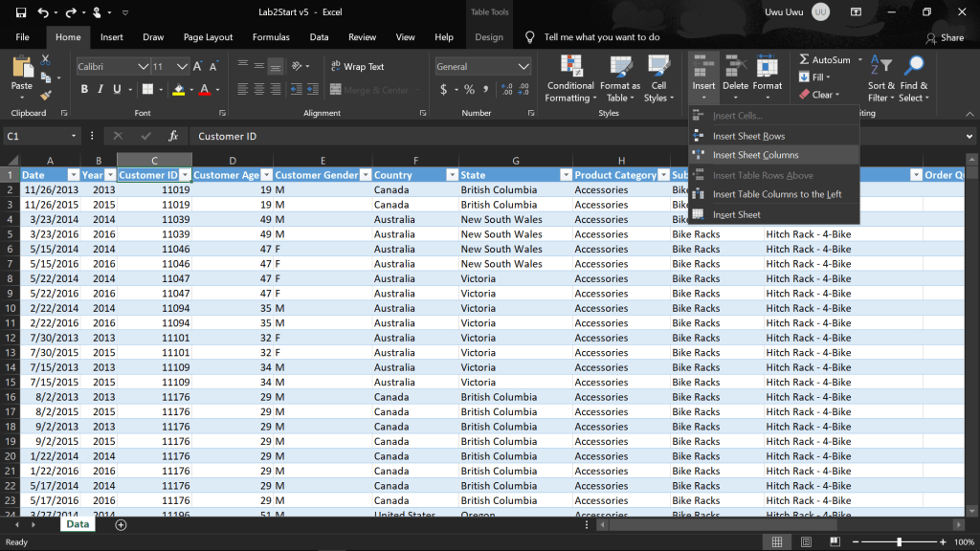Expand the General number format dropdown
This screenshot has width=980, height=551.
point(523,67)
